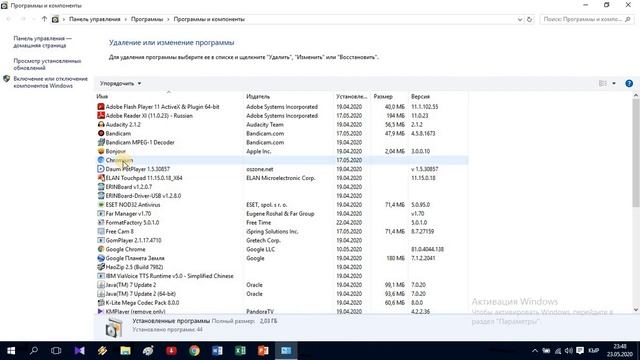Image resolution: width=640 pixels, height=360 pixels.
Task: Go up one level with arrow icon
Action: click(x=44, y=19)
